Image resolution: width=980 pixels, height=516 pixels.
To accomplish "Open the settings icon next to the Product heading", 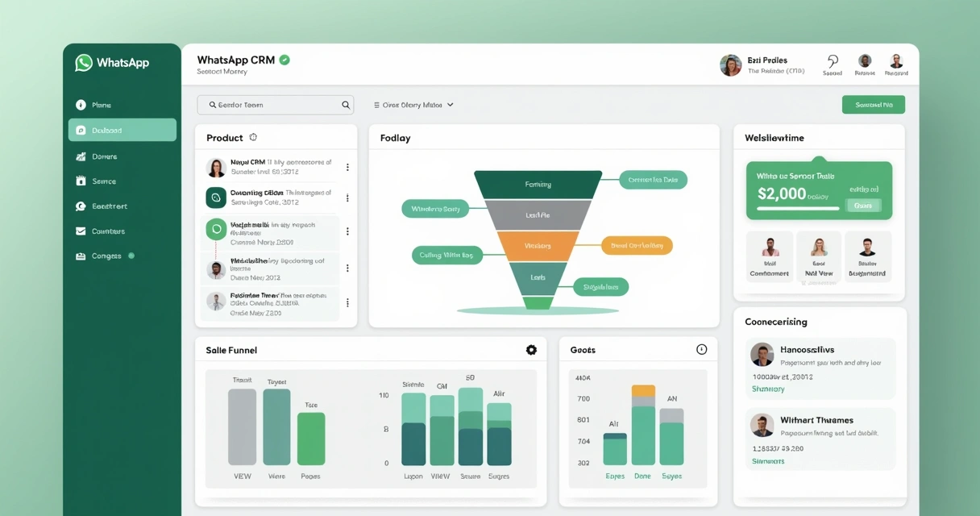I will (253, 138).
